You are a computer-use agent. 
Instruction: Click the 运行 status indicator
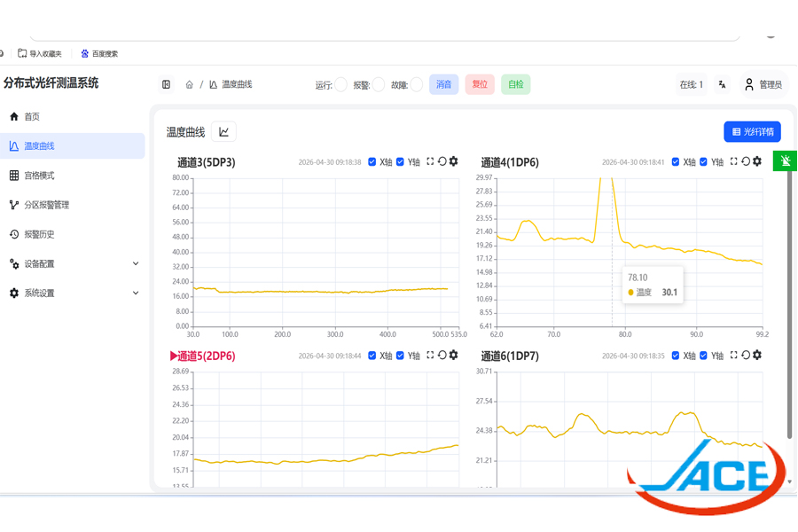click(x=341, y=84)
